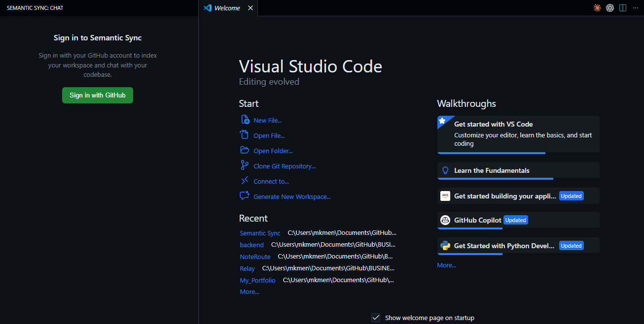The image size is (644, 324).
Task: Open recent project My_Portfolio
Action: click(x=257, y=280)
